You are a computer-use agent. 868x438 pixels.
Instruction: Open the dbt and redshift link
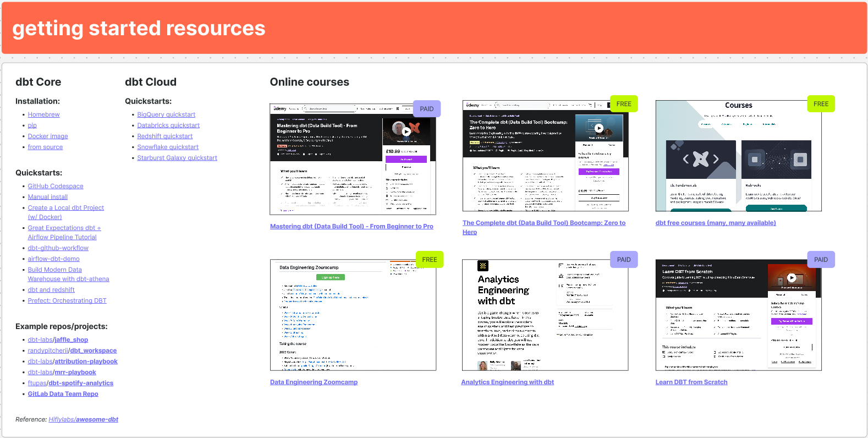tap(51, 290)
